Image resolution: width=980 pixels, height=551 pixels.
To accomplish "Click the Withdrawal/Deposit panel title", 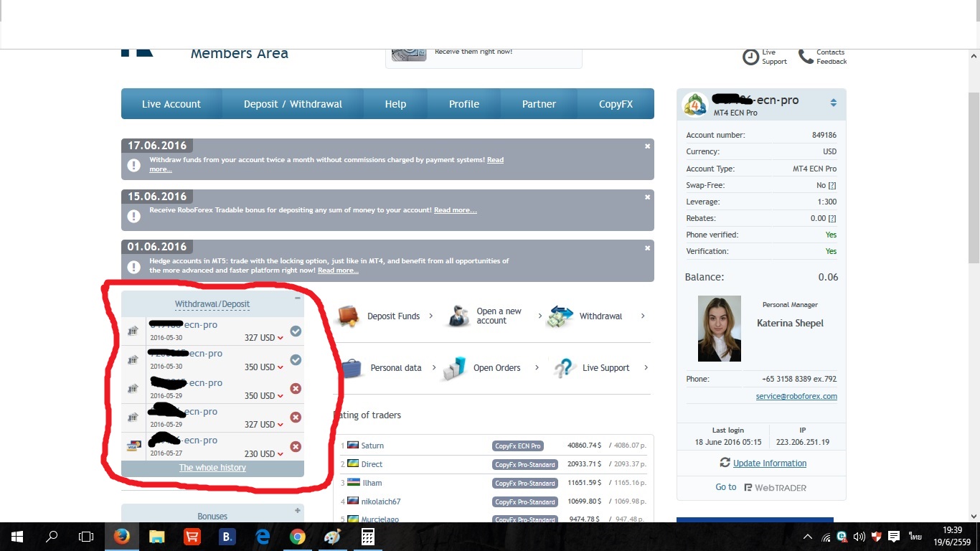I will coord(212,304).
